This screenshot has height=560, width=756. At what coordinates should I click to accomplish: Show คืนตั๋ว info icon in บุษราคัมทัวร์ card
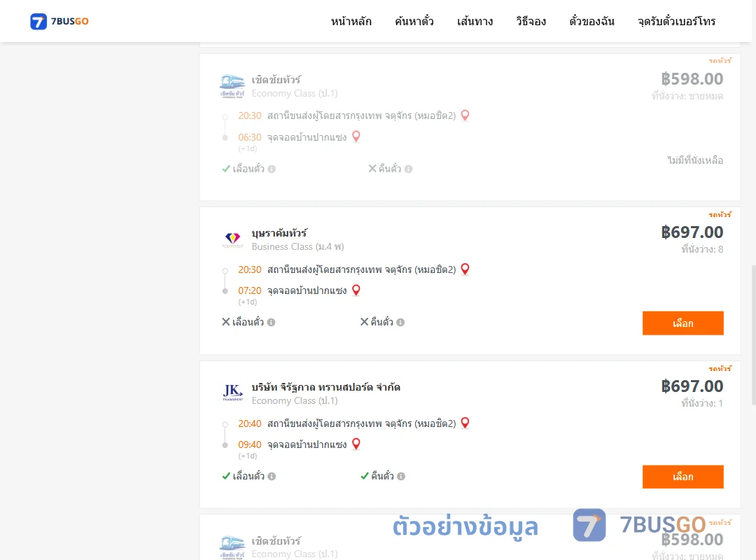(x=400, y=322)
